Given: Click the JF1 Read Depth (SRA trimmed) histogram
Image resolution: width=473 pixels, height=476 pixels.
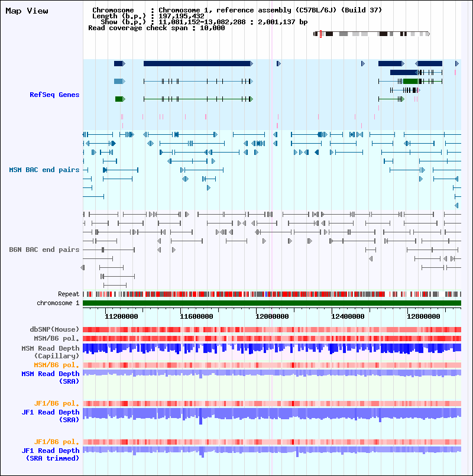Looking at the screenshot, I should tap(272, 451).
